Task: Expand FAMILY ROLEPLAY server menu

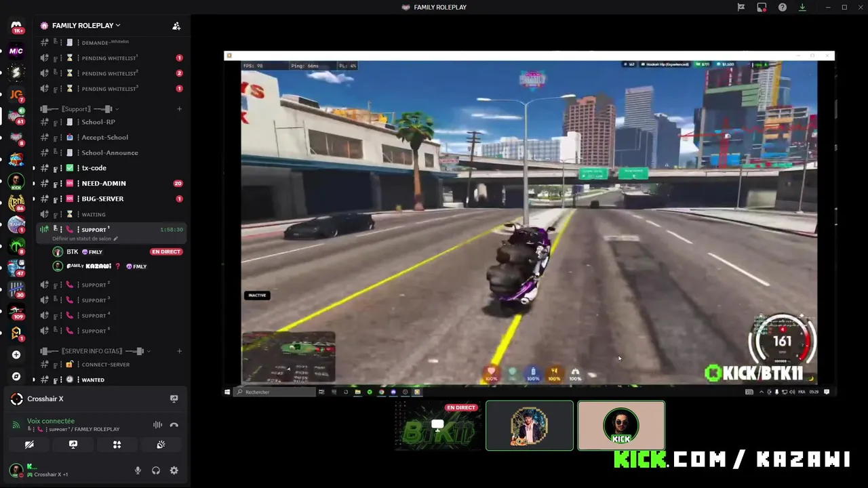Action: pyautogui.click(x=86, y=26)
